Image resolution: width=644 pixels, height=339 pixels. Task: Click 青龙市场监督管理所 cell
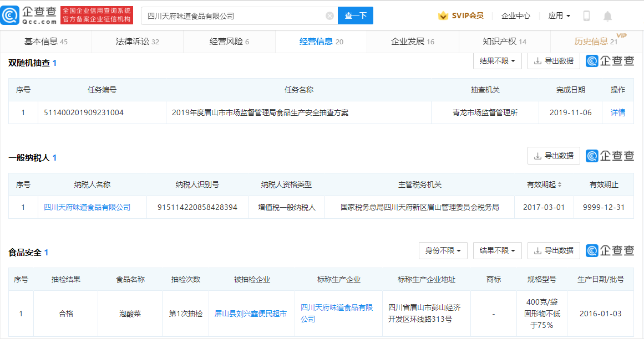(x=485, y=113)
